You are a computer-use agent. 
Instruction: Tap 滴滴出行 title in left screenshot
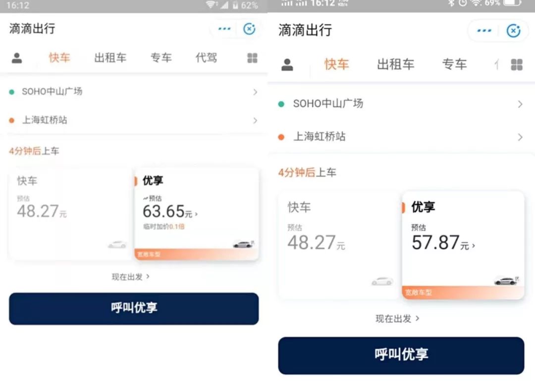point(32,29)
